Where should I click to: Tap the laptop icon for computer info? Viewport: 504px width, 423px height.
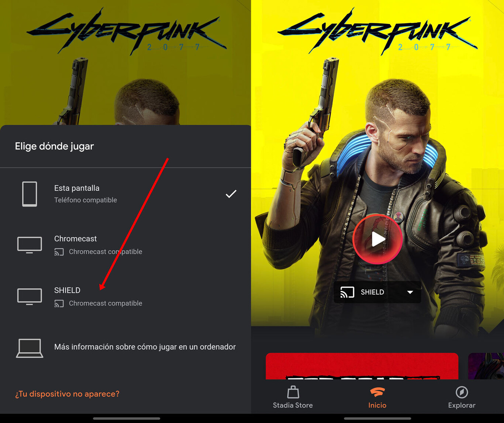coord(30,348)
